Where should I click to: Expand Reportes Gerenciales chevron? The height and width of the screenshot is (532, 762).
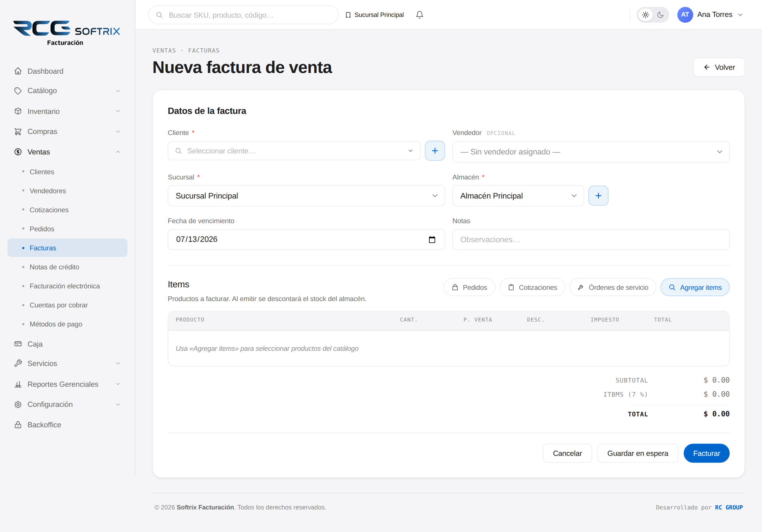118,384
